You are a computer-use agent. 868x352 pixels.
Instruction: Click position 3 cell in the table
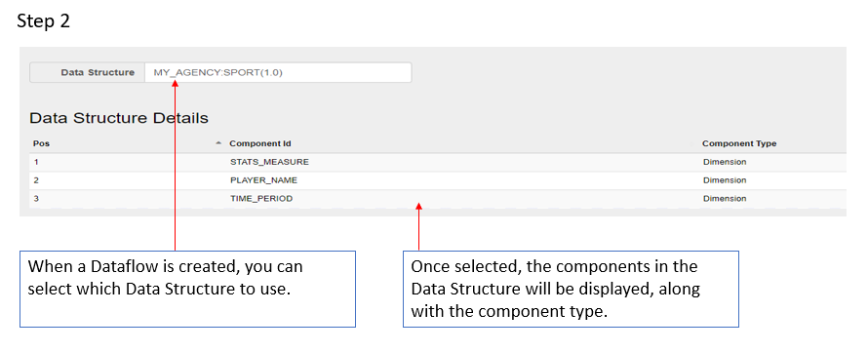(x=36, y=199)
